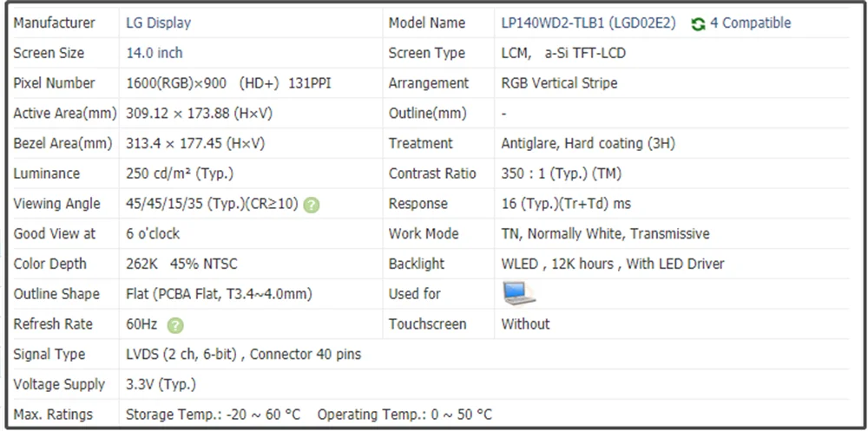Click the green compatible refresh icon

pos(698,23)
